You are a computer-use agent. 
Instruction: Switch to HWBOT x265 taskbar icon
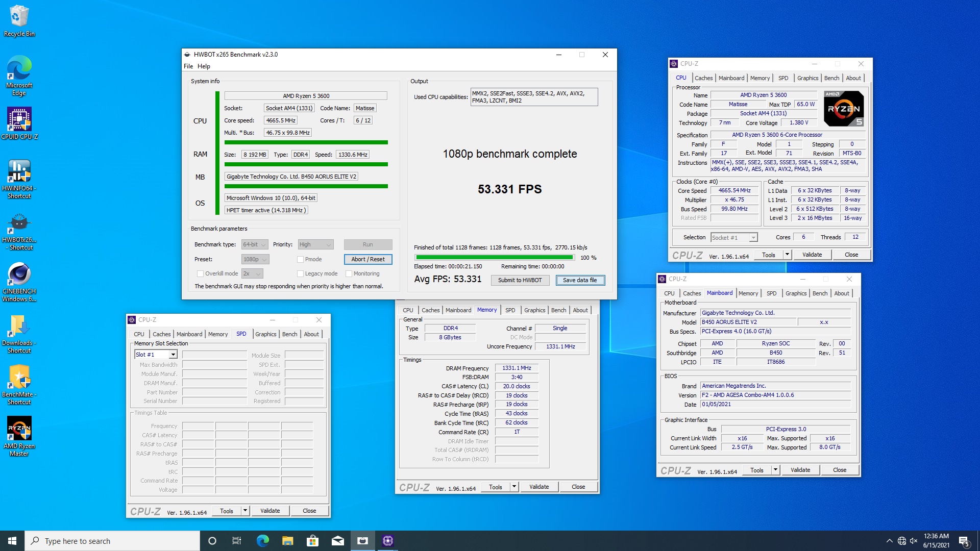[x=362, y=541]
